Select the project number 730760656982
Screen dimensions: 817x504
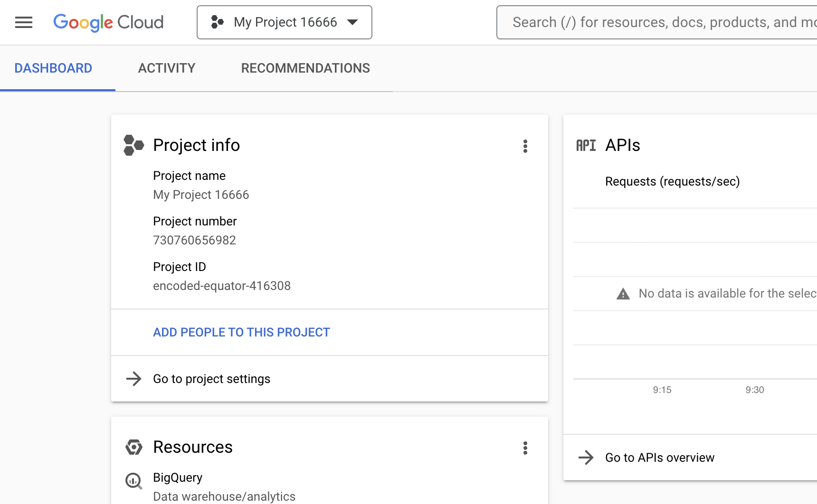194,240
